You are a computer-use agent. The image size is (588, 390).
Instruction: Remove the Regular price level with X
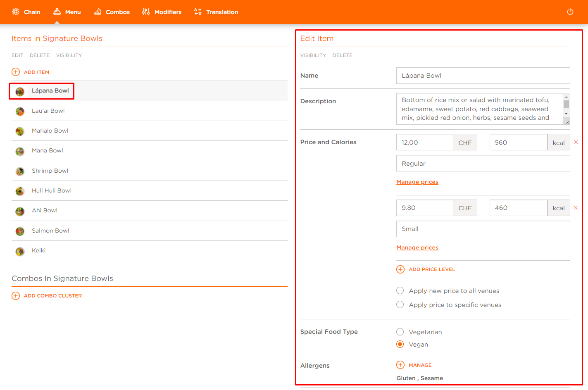tap(576, 142)
